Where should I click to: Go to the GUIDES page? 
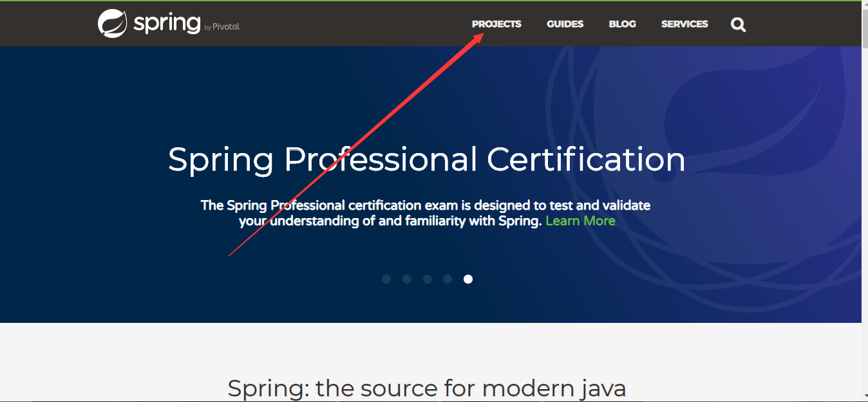coord(565,24)
